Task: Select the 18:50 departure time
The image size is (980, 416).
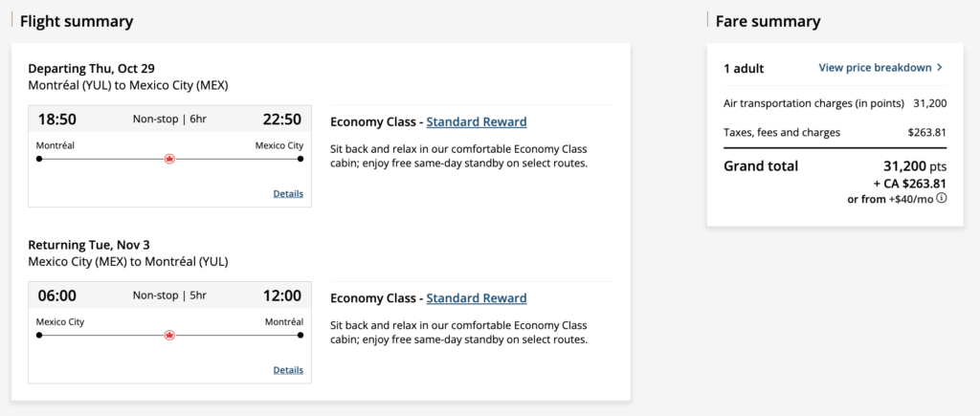Action: tap(56, 120)
